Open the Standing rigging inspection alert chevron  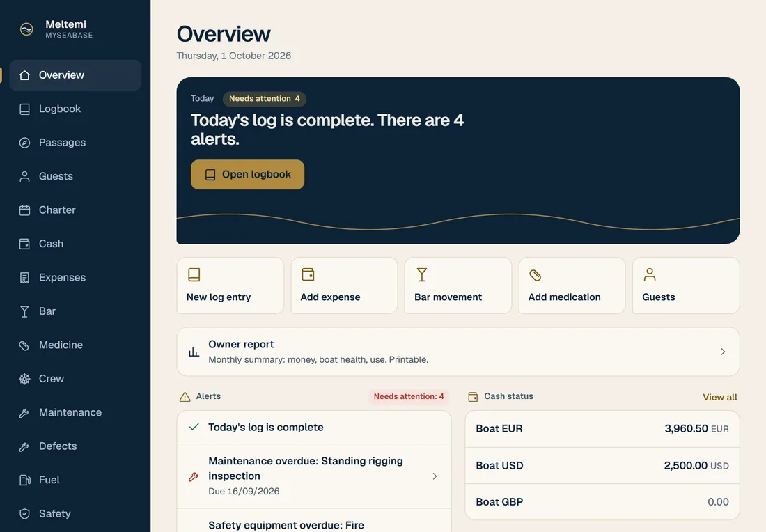click(x=435, y=476)
